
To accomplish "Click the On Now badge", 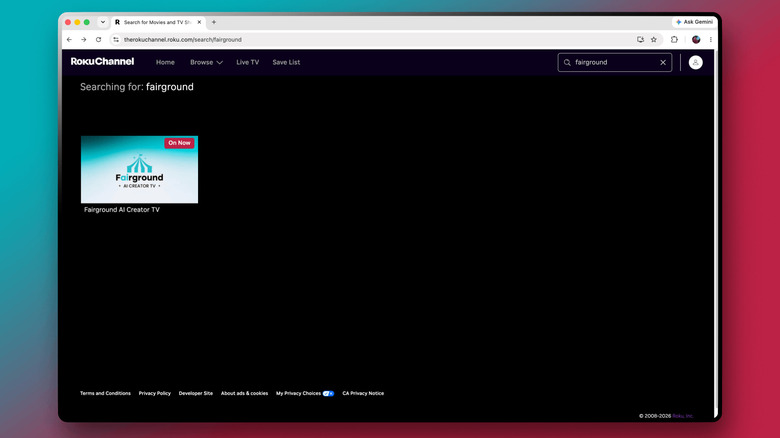I will coord(179,143).
